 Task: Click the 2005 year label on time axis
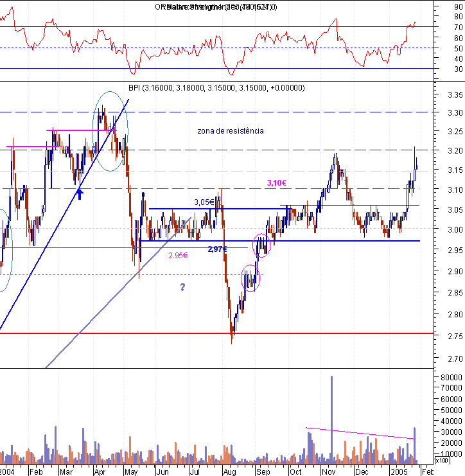(399, 472)
